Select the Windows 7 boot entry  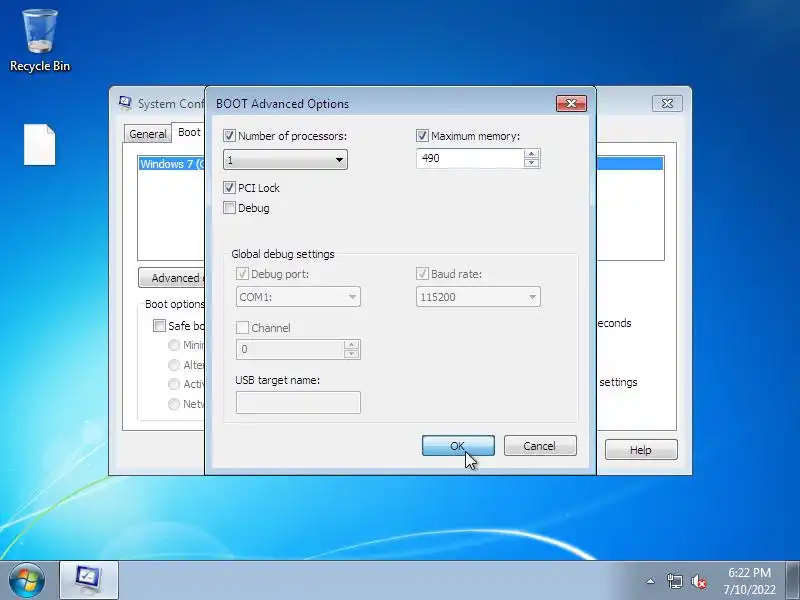(x=172, y=164)
